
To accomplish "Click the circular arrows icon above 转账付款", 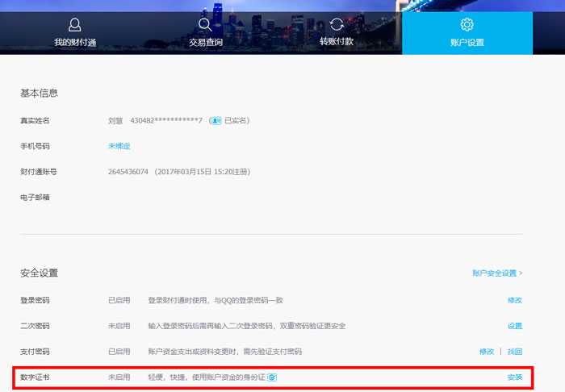I will tap(337, 25).
